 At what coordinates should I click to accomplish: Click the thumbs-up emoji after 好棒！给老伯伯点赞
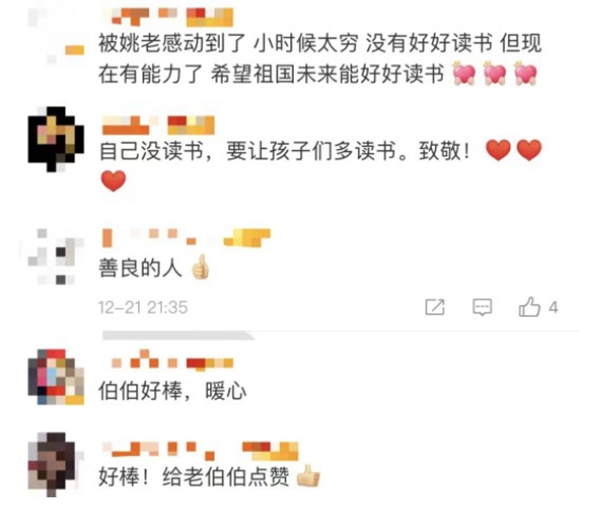pos(308,476)
